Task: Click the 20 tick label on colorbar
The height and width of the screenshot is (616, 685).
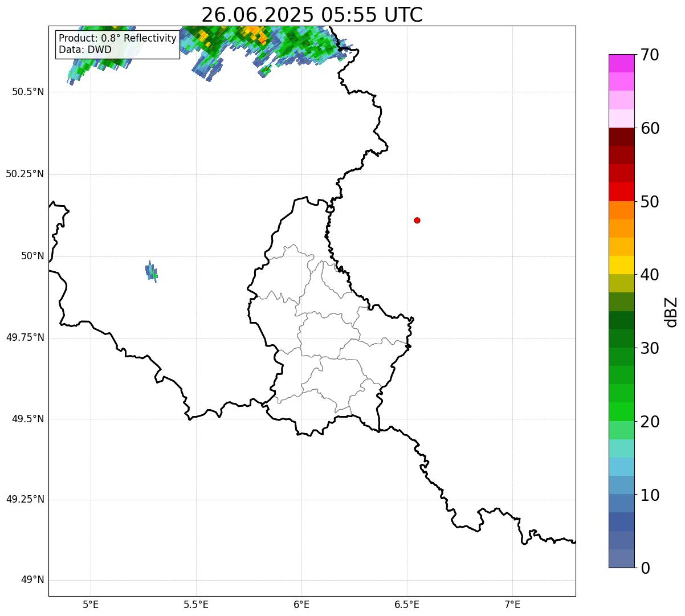Action: pos(649,422)
